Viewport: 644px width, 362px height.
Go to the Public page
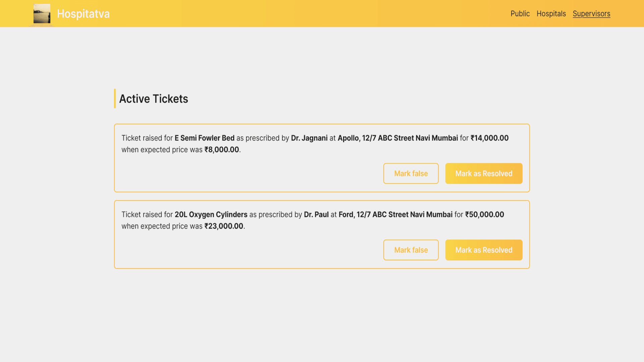[x=520, y=14]
